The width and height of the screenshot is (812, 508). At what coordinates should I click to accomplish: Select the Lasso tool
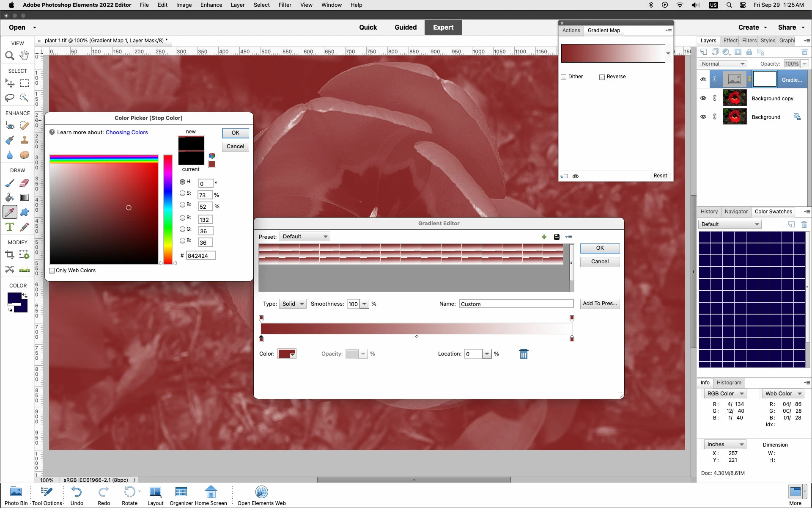(10, 98)
